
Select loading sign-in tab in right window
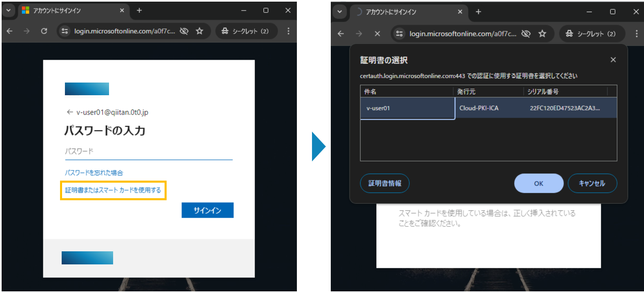point(408,12)
